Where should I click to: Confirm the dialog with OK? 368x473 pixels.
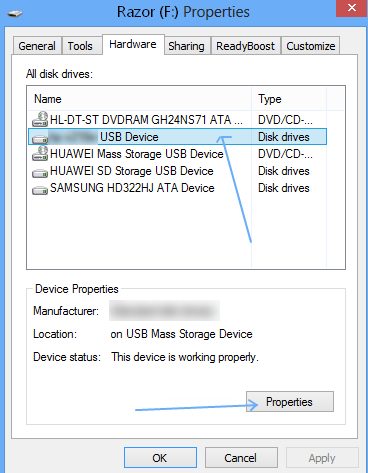pyautogui.click(x=160, y=458)
